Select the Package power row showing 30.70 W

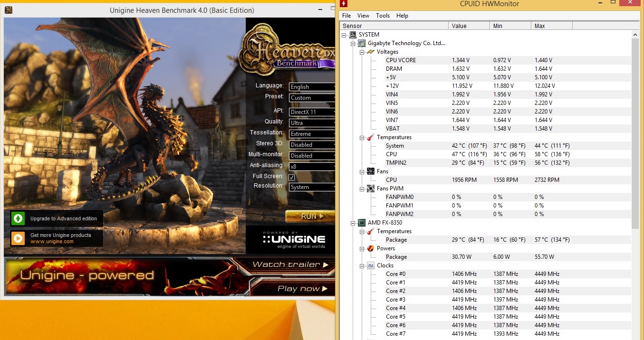508,257
